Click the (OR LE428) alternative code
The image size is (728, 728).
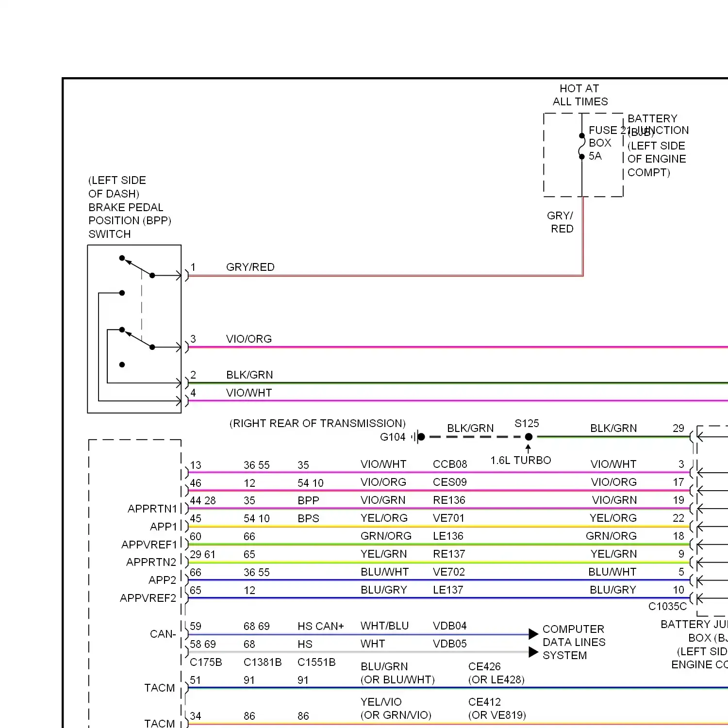[x=496, y=679]
